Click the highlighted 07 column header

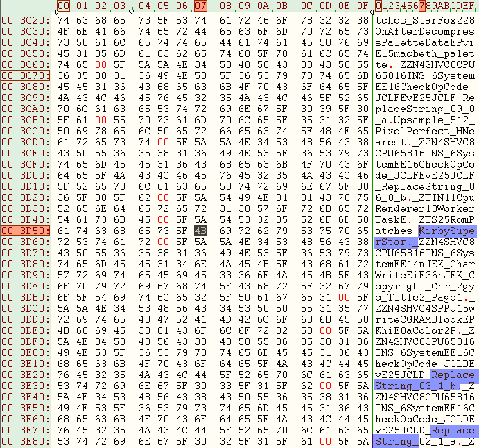click(x=201, y=6)
